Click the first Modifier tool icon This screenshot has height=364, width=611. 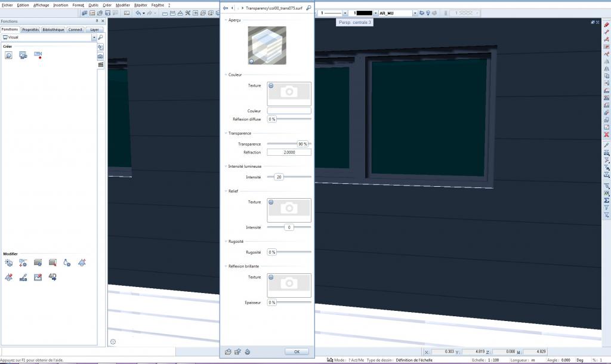[x=8, y=263]
